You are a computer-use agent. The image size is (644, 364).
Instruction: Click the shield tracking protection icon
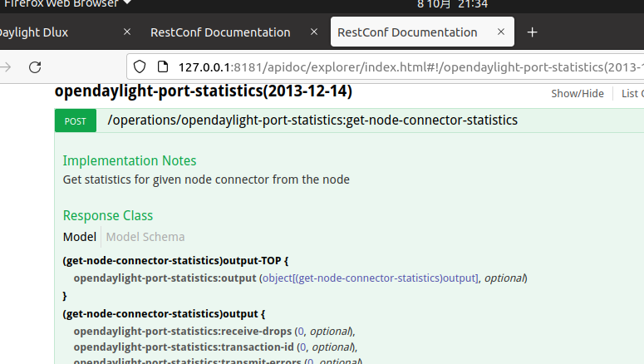coord(140,66)
